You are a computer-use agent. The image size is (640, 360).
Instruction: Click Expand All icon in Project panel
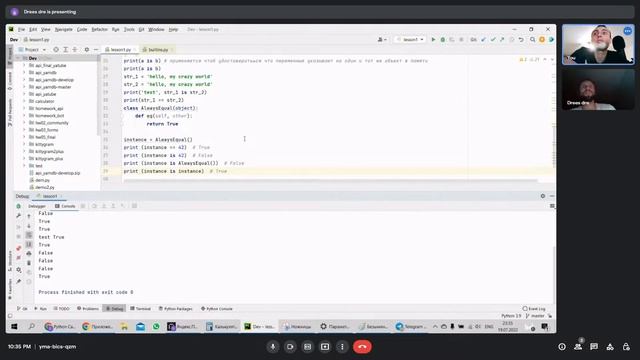point(65,49)
